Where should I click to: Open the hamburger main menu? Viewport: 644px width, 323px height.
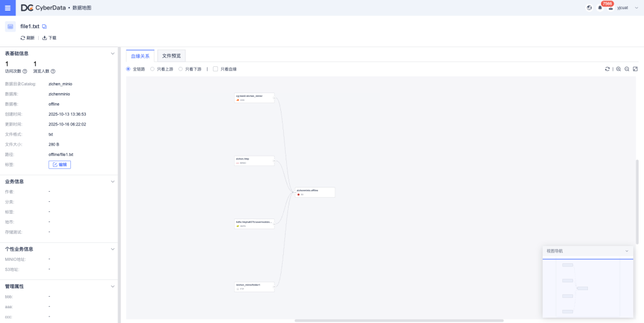pyautogui.click(x=8, y=8)
